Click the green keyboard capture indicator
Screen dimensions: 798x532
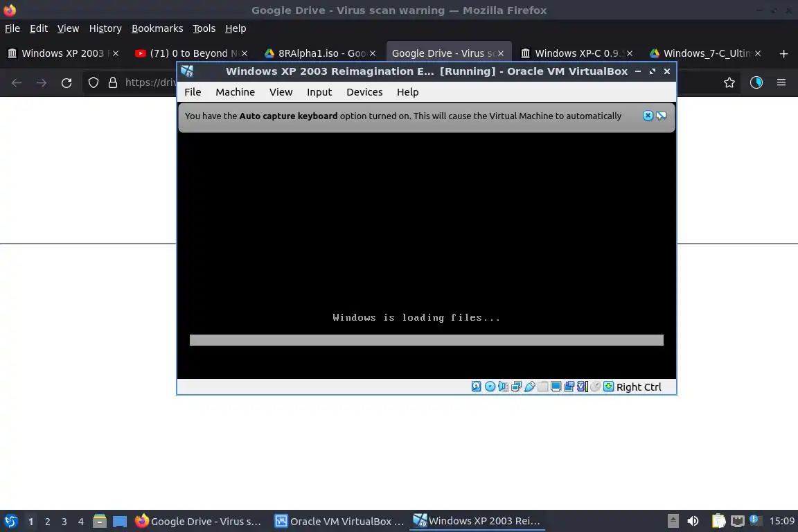click(x=608, y=387)
